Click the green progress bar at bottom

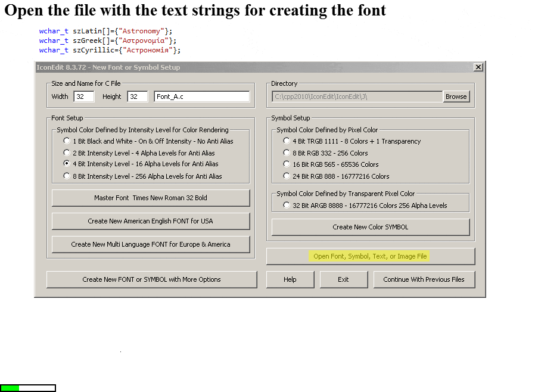[x=28, y=388]
